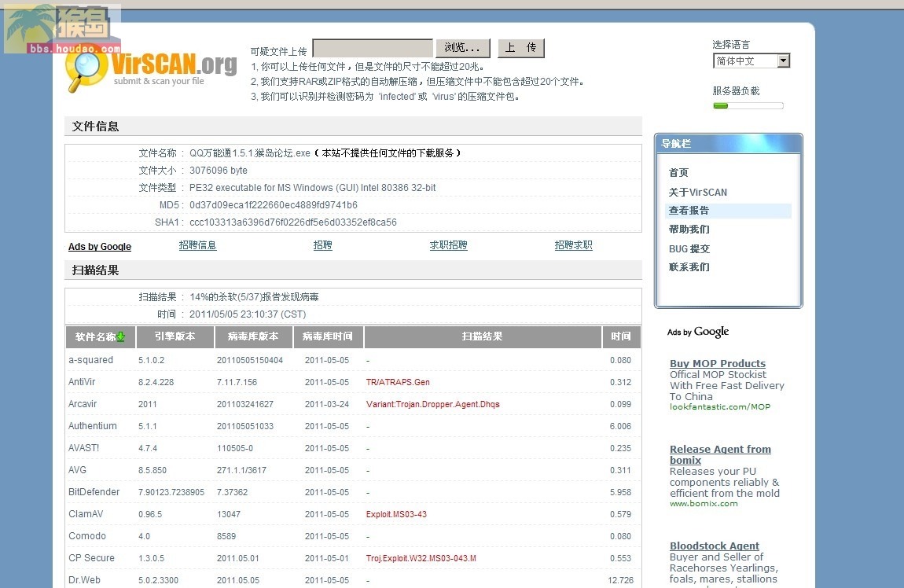Open Bloodstock Agent ad link
904x588 pixels.
point(715,546)
